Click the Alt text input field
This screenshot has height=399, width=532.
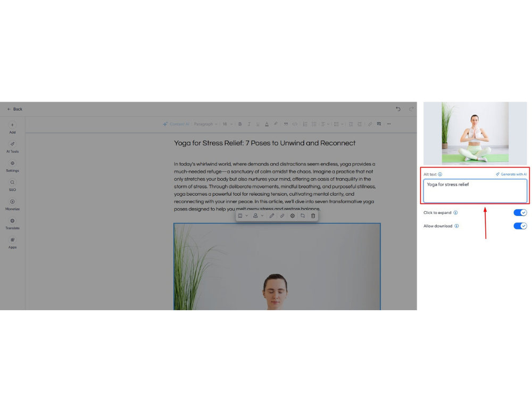[475, 191]
